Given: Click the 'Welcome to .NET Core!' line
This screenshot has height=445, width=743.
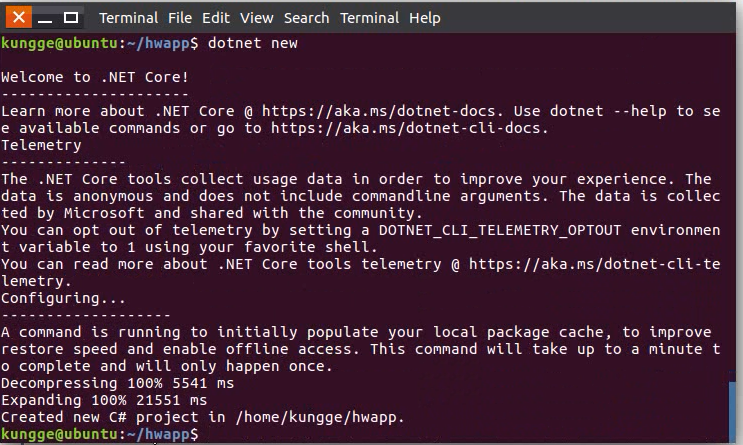Looking at the screenshot, I should (x=95, y=77).
